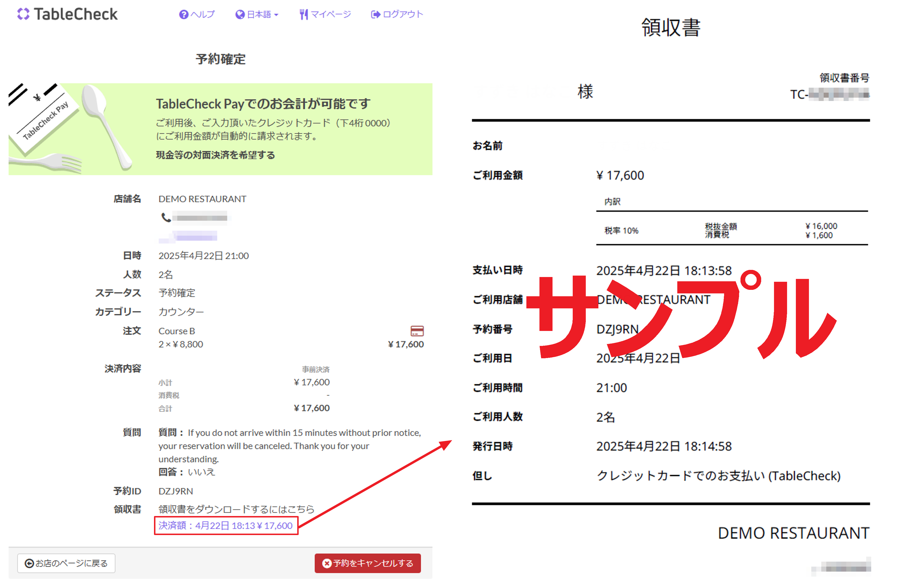Select 現金等の対面決済を希望する link

pyautogui.click(x=215, y=155)
